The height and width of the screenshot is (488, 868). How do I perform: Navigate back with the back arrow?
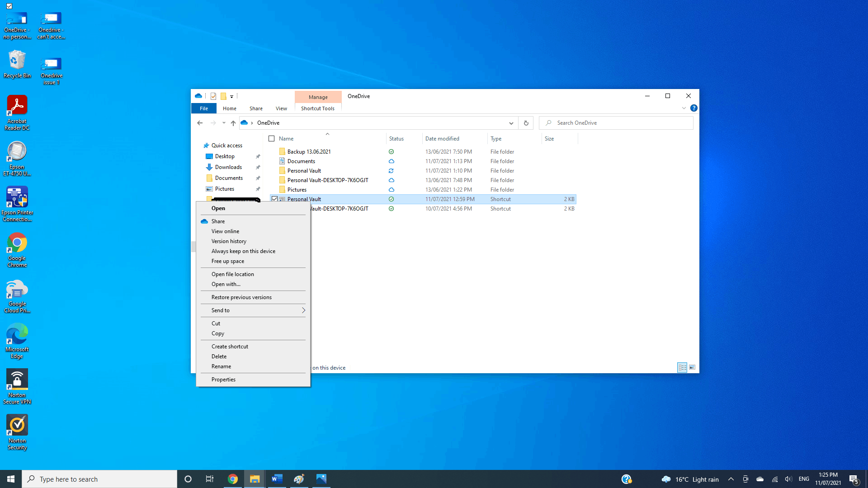pyautogui.click(x=200, y=123)
